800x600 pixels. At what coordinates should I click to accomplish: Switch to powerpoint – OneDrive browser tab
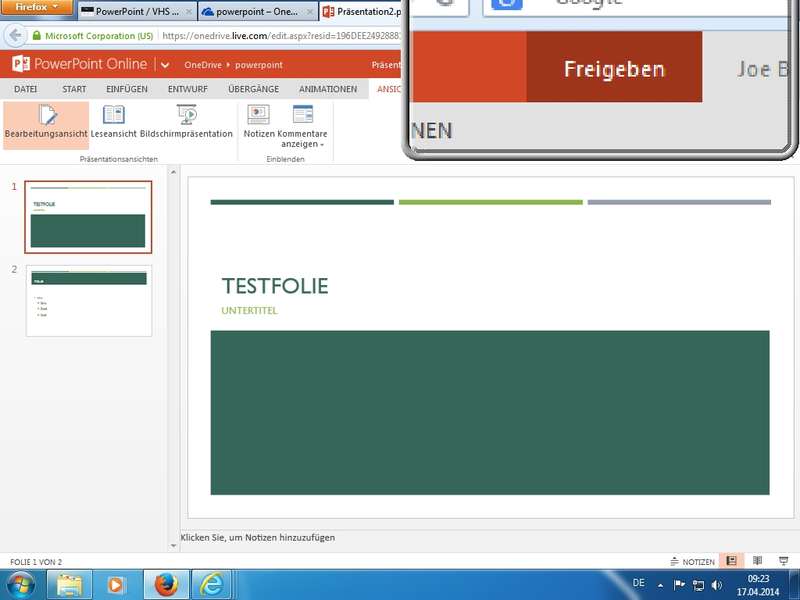click(x=257, y=11)
